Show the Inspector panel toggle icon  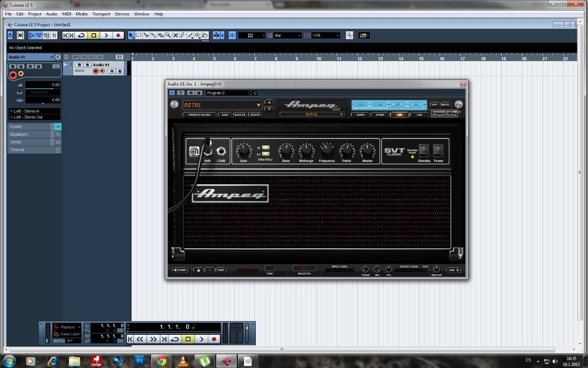coord(32,35)
